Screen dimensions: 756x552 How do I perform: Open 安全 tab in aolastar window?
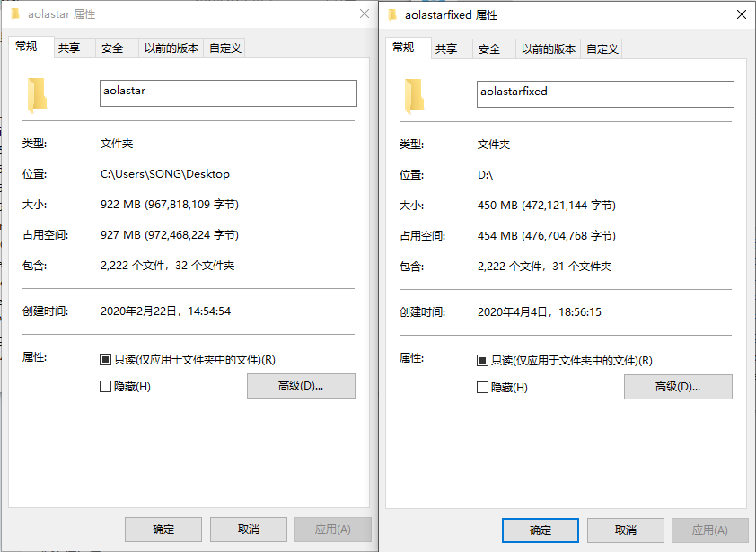(117, 48)
